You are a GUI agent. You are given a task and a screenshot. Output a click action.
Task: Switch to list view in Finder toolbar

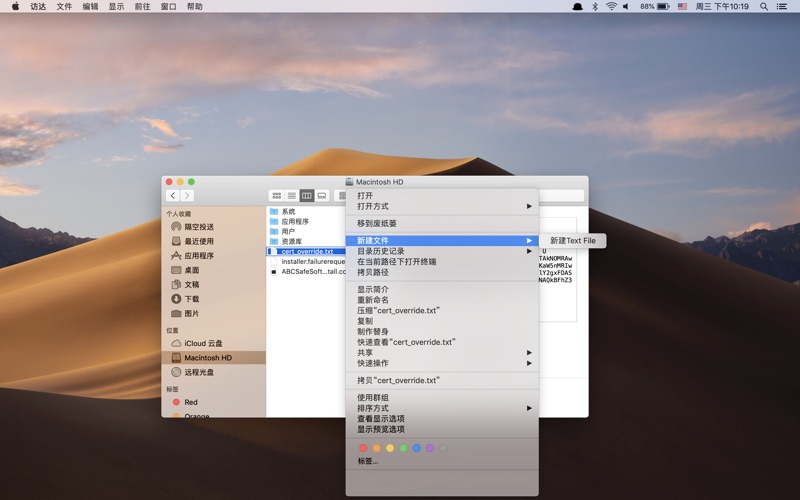[291, 196]
